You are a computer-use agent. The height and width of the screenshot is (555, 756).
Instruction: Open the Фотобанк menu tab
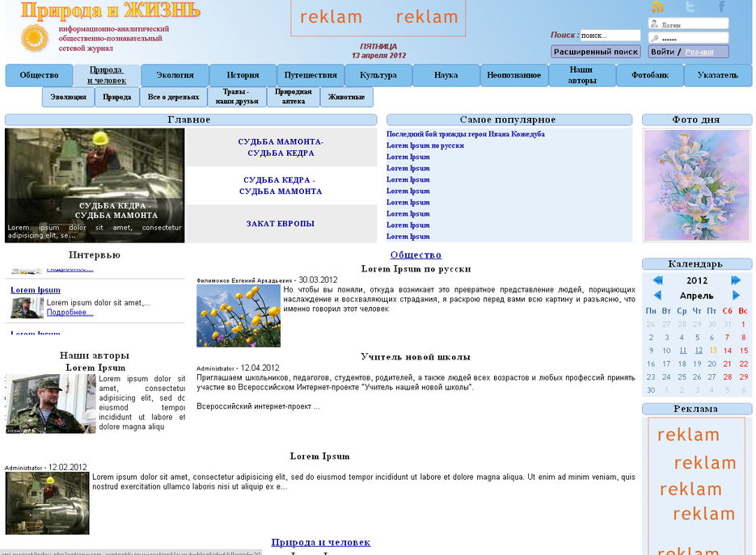pos(649,75)
